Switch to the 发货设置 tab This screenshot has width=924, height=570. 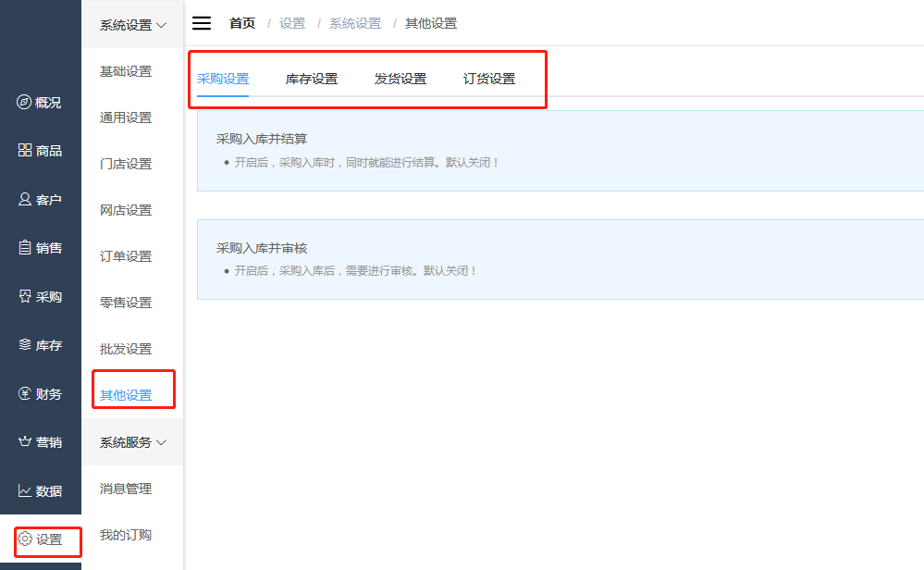tap(400, 79)
